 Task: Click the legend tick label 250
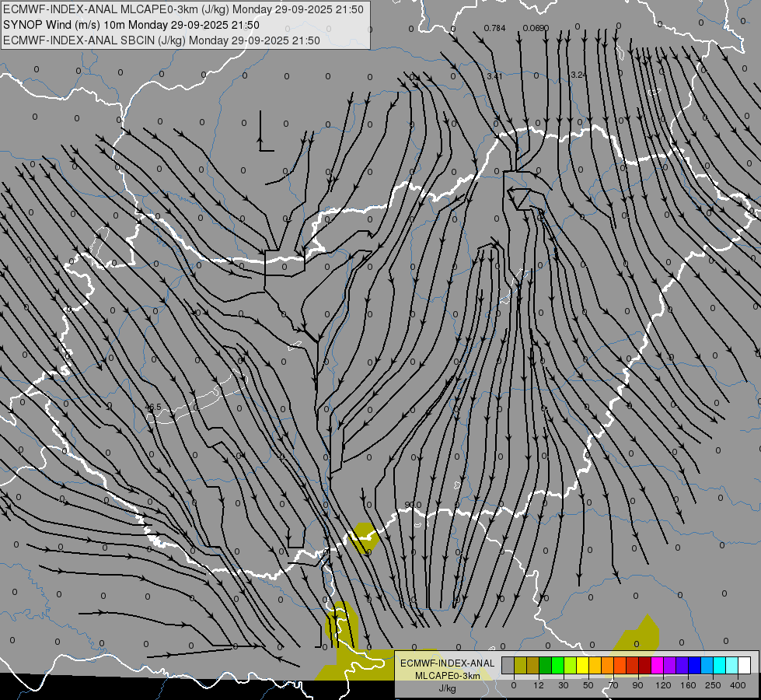[713, 685]
